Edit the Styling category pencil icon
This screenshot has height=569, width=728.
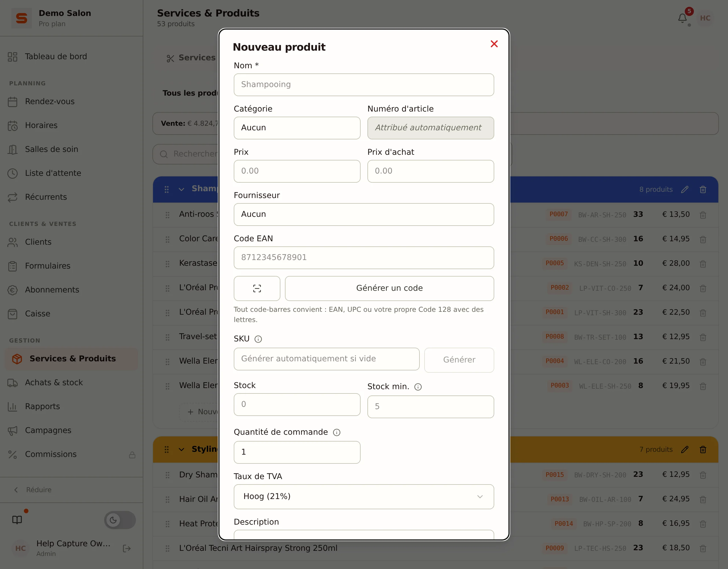[x=685, y=449]
